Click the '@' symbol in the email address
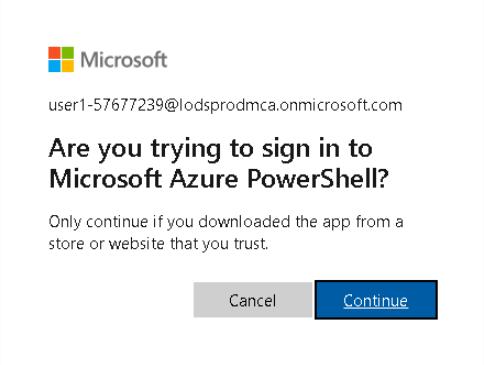Screen dimensions: 484x365 click(171, 106)
